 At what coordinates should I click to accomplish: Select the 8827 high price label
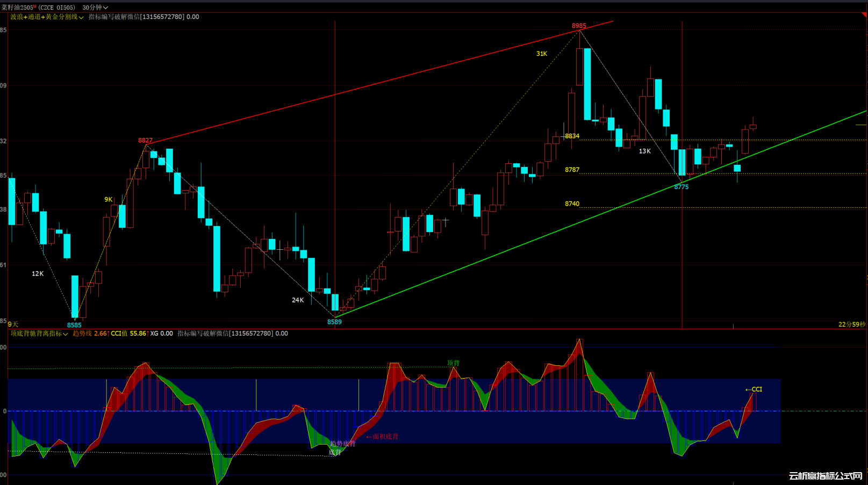(145, 141)
